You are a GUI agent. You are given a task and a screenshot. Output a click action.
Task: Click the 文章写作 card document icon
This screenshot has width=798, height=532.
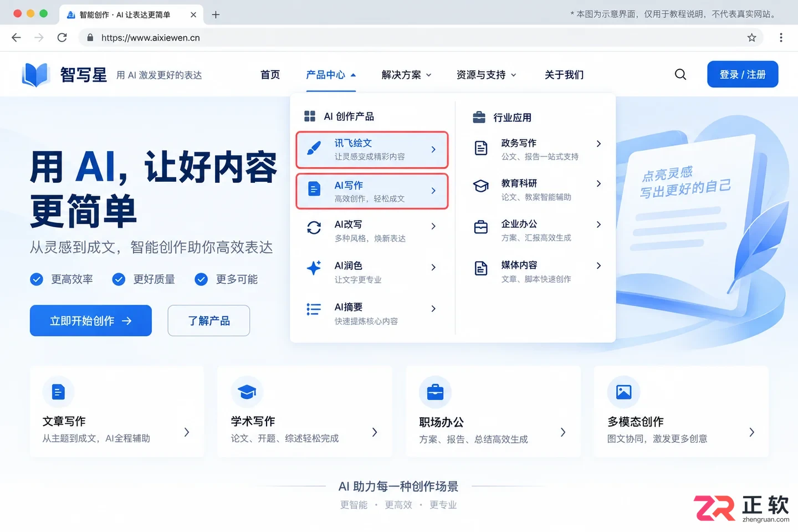(x=58, y=392)
